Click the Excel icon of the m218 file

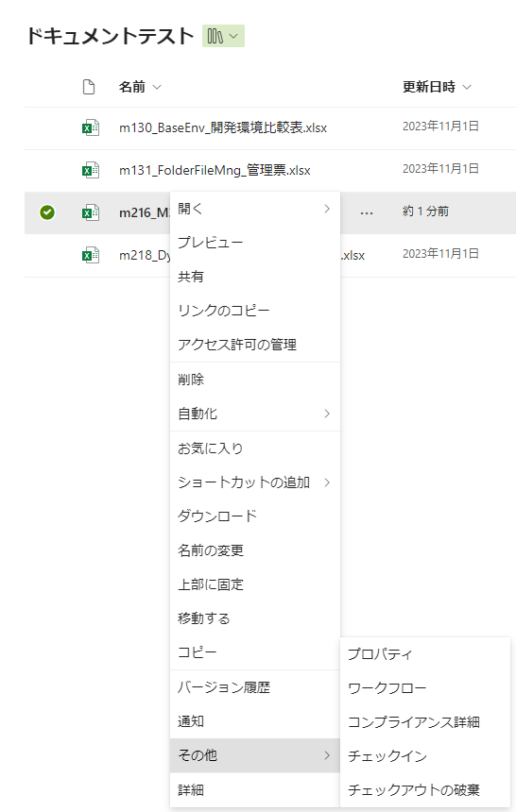pos(91,255)
